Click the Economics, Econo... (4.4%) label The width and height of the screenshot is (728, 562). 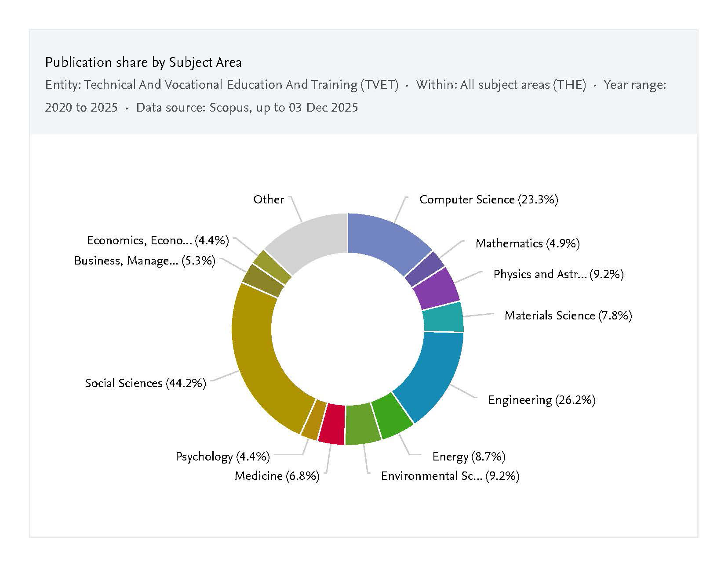pyautogui.click(x=158, y=240)
